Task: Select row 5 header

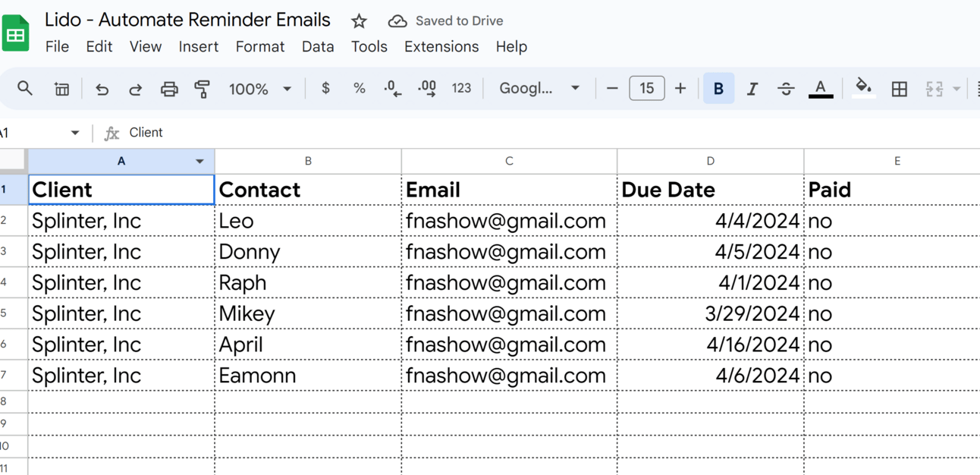Action: [x=14, y=313]
